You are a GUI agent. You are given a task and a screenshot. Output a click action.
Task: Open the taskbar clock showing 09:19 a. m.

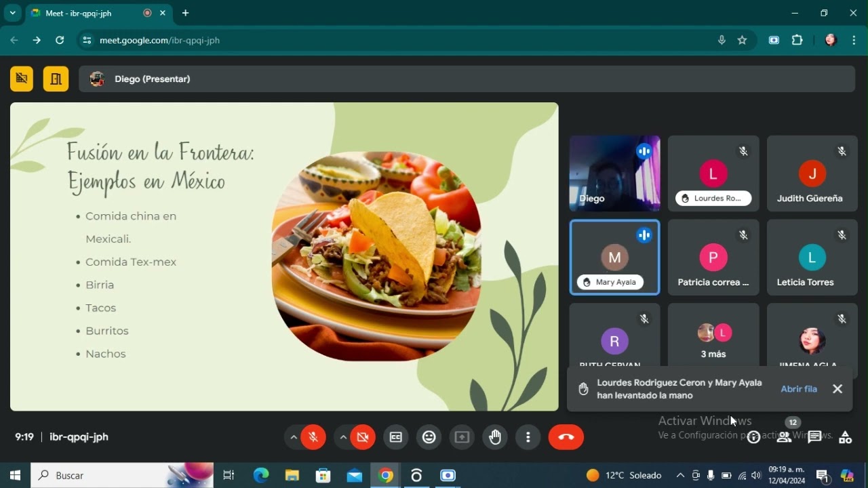tap(787, 475)
